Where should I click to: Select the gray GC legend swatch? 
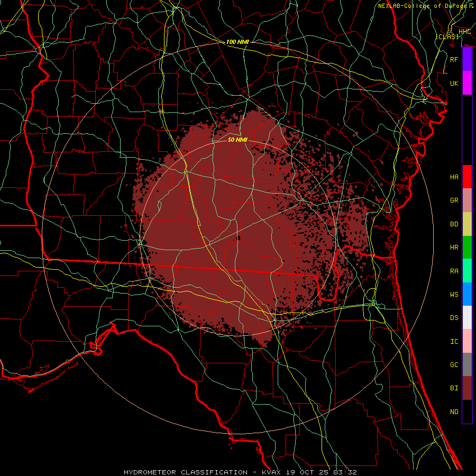[467, 364]
